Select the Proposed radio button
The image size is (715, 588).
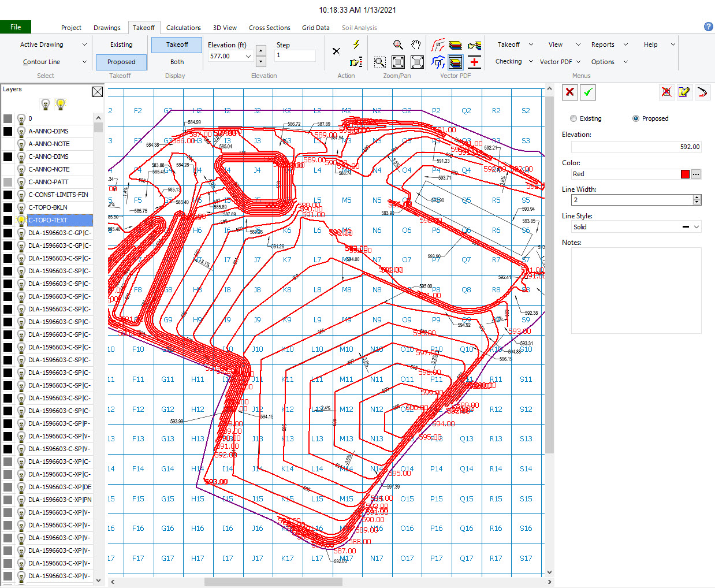coord(636,118)
